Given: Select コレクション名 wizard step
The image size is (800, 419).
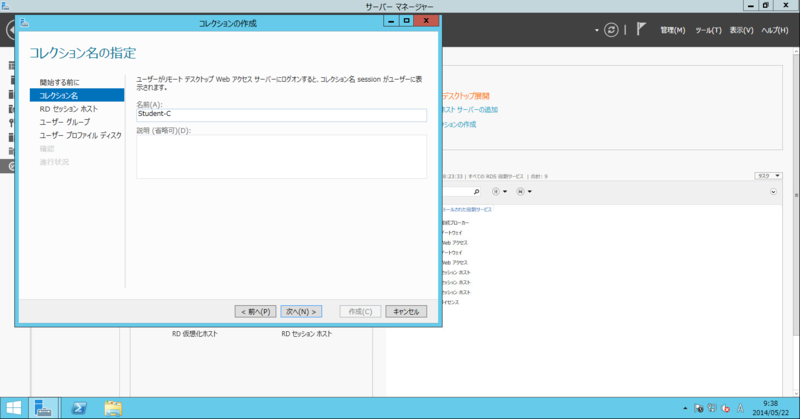Looking at the screenshot, I should pyautogui.click(x=77, y=95).
